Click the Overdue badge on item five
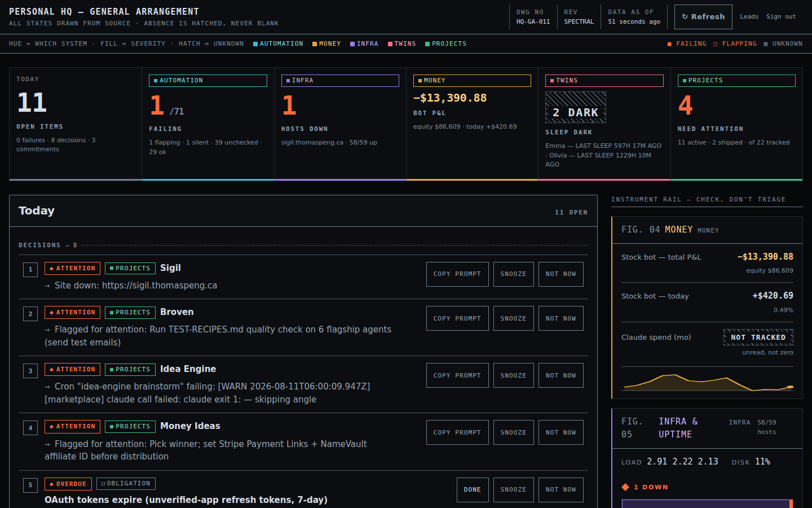 68,484
